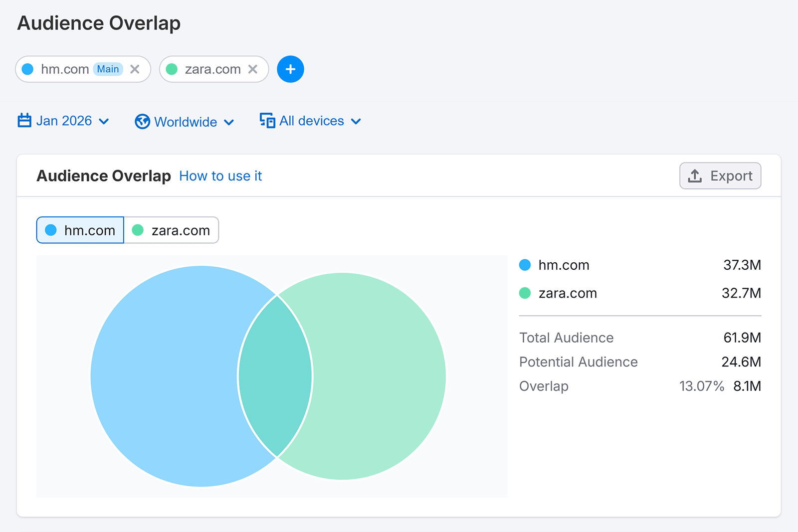
Task: Click the globe icon beside Worldwide
Action: tap(142, 122)
